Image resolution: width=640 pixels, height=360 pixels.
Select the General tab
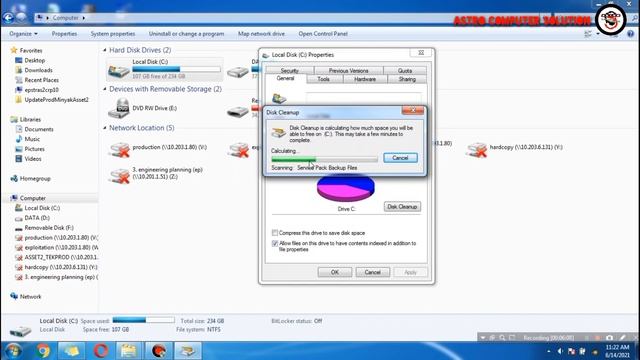(x=285, y=78)
